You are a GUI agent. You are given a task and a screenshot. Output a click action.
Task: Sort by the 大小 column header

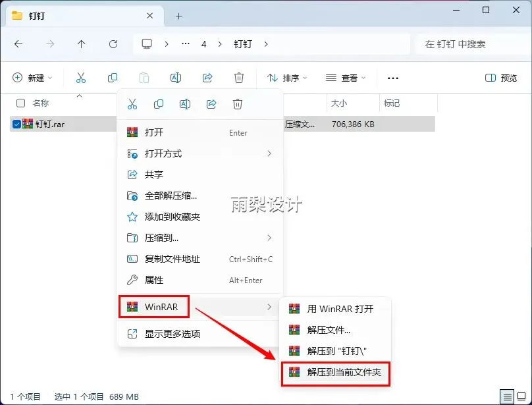(x=338, y=103)
